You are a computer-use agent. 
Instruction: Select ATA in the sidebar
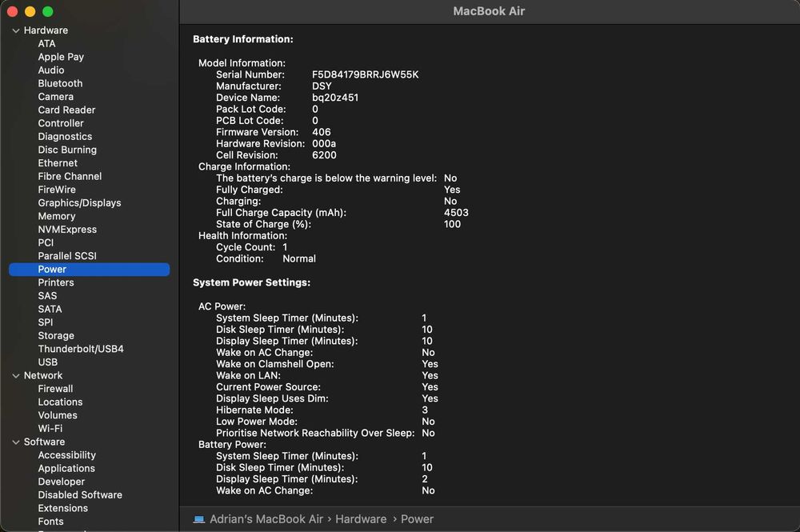(x=46, y=44)
